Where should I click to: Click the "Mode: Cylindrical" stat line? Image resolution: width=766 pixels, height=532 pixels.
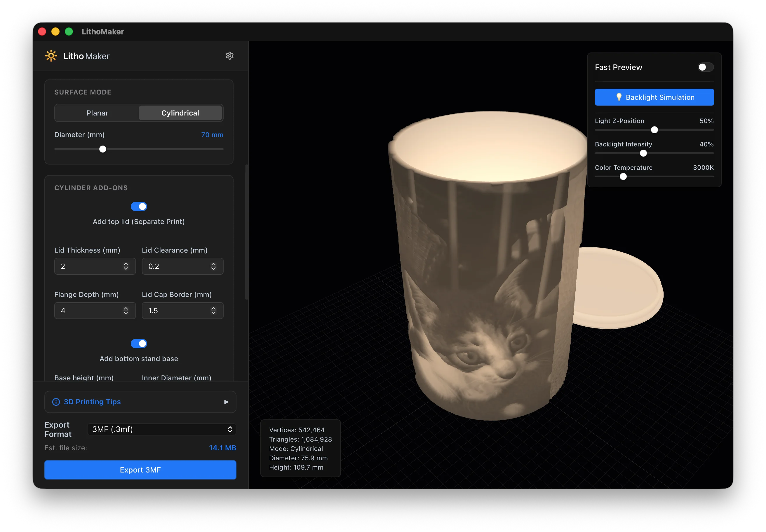[296, 448]
